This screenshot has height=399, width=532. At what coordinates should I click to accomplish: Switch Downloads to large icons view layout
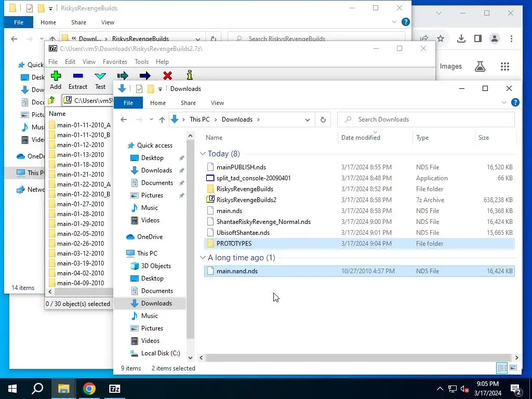pyautogui.click(x=513, y=368)
